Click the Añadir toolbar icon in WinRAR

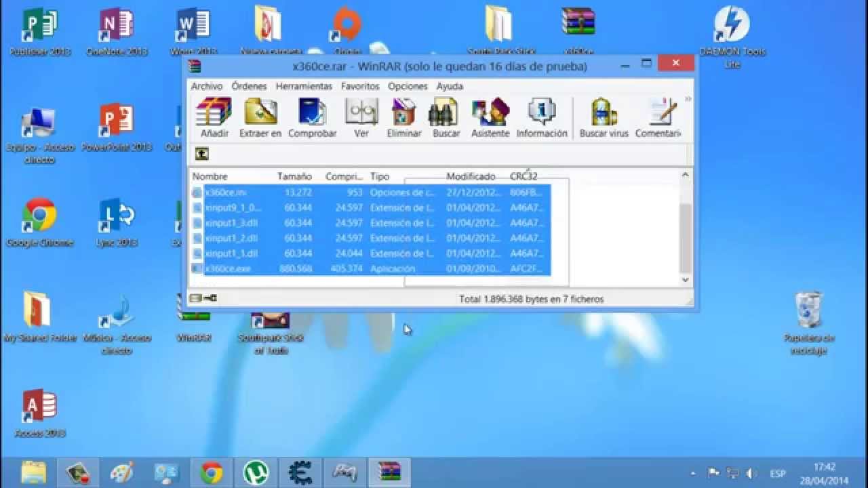[214, 118]
